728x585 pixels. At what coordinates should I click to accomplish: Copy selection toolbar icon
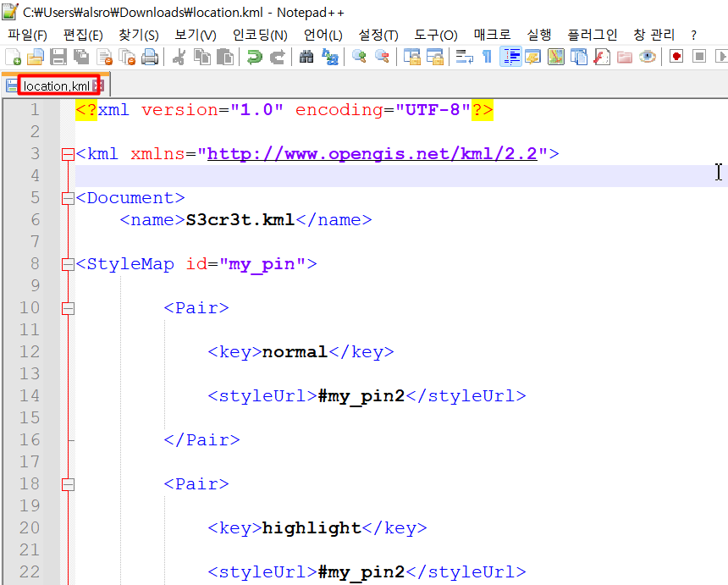coord(202,57)
